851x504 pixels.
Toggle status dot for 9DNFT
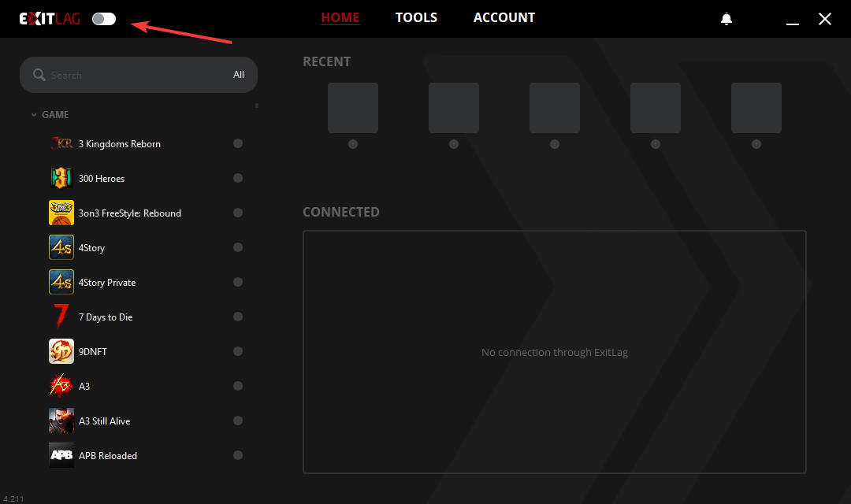click(238, 351)
